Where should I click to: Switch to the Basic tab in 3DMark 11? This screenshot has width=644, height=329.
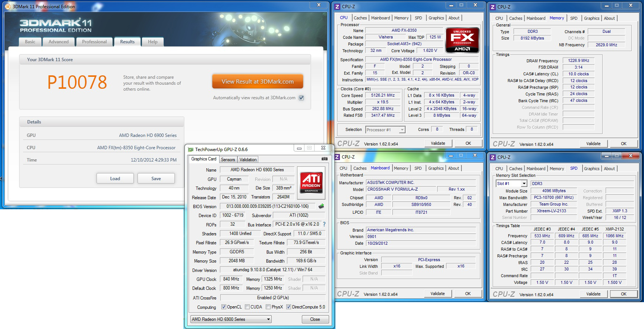point(30,42)
